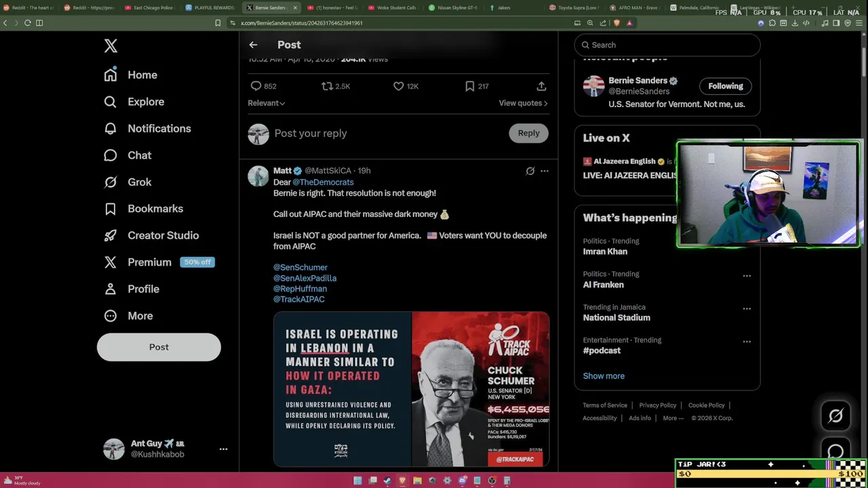
Task: Click the browser reload button
Action: [x=28, y=23]
